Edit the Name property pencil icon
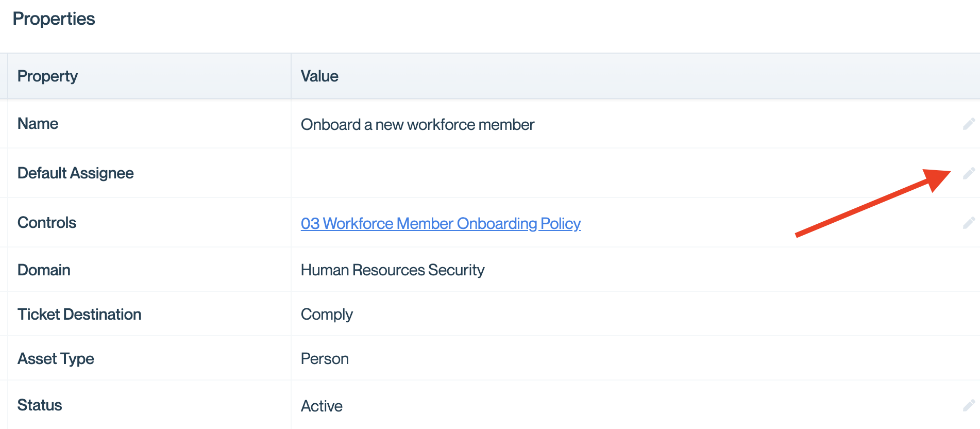980x429 pixels. pyautogui.click(x=969, y=124)
